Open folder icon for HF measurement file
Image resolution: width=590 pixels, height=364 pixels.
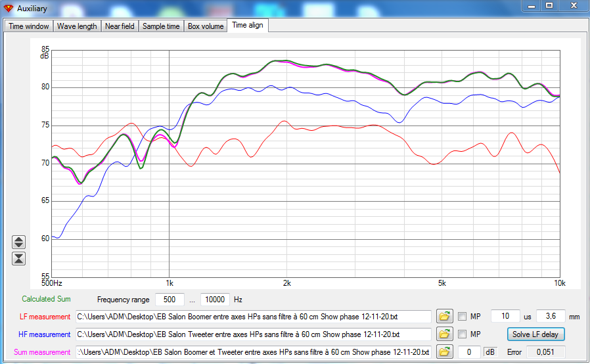click(x=444, y=334)
